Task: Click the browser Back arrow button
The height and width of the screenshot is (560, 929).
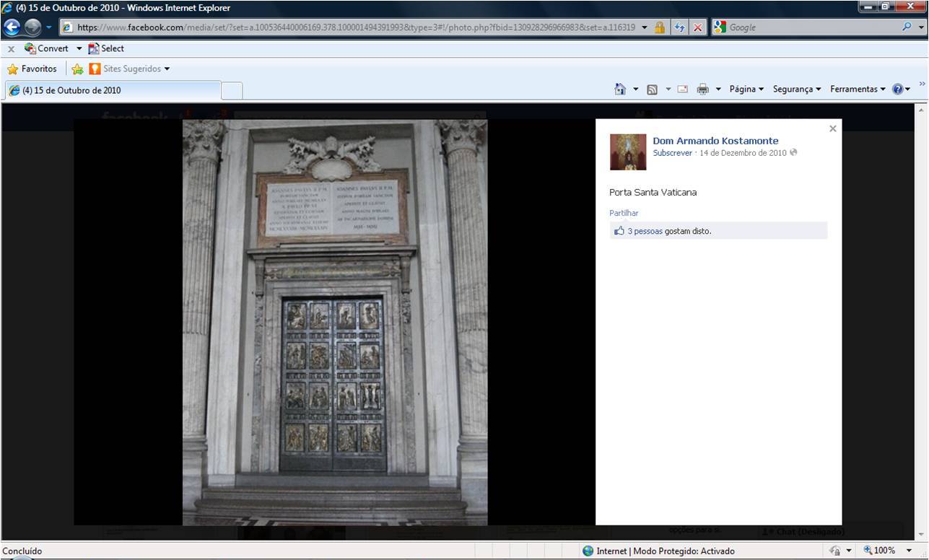Action: pyautogui.click(x=12, y=27)
